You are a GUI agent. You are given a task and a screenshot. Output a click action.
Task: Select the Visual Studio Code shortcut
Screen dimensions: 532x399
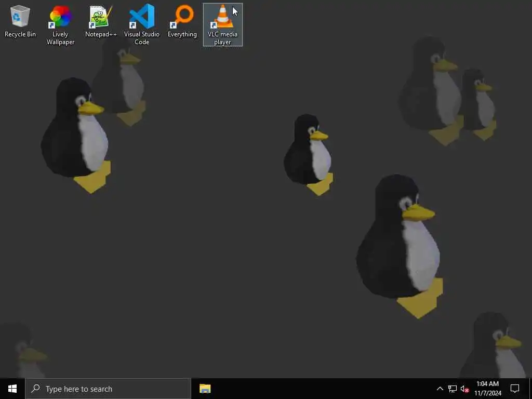pos(141,25)
